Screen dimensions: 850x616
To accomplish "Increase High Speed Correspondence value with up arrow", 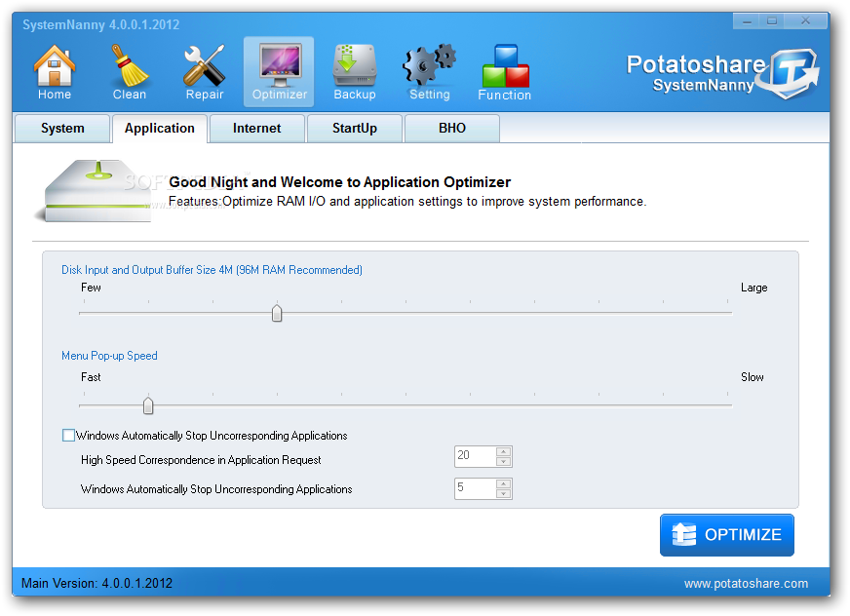I will click(504, 451).
